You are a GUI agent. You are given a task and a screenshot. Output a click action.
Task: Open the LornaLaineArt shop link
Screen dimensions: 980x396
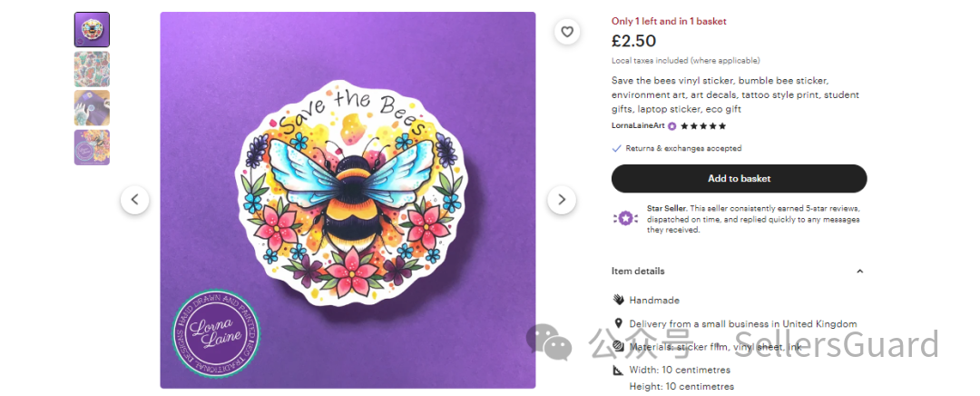638,126
